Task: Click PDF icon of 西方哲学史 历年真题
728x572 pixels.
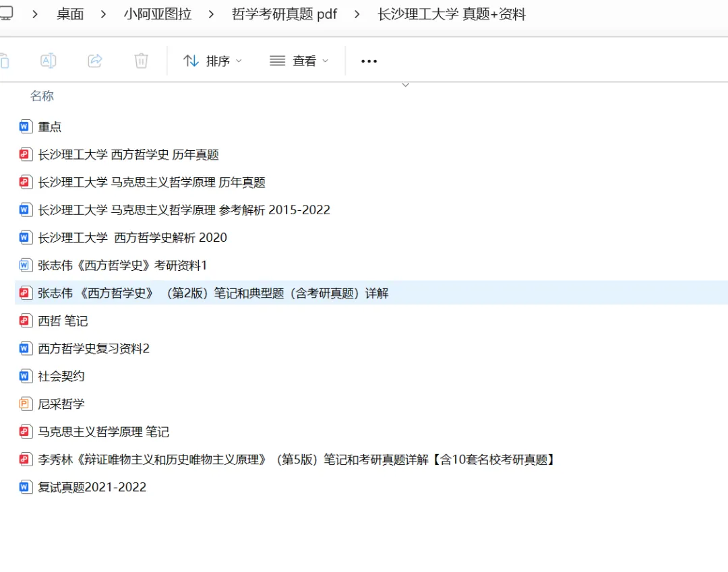Action: (25, 154)
